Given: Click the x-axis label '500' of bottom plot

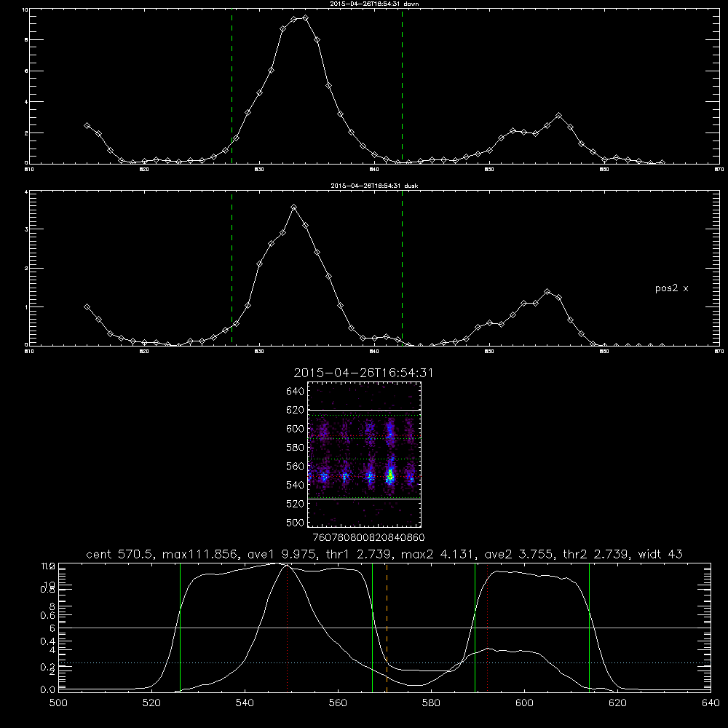Looking at the screenshot, I should coord(58,703).
